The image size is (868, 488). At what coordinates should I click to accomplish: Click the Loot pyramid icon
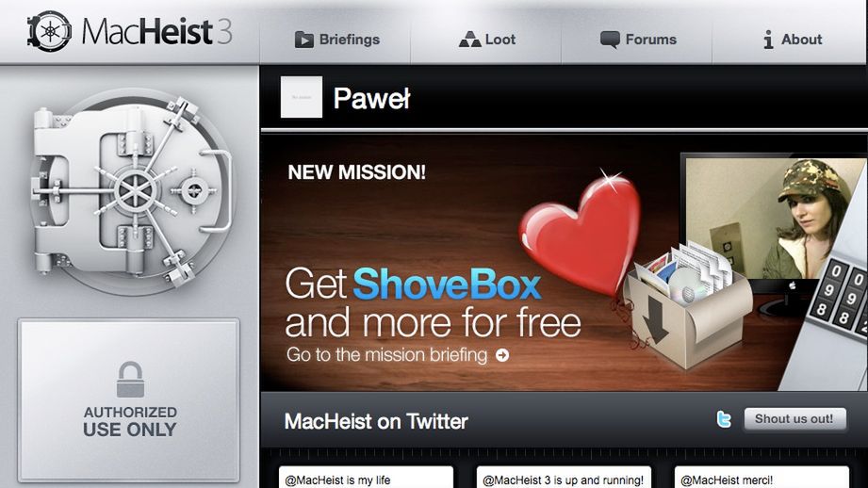click(469, 40)
